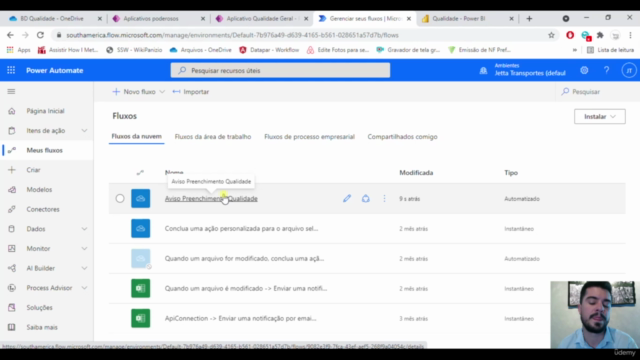Click the Excel icon of ApiConnection flow
Image resolution: width=640 pixels, height=360 pixels.
point(140,318)
